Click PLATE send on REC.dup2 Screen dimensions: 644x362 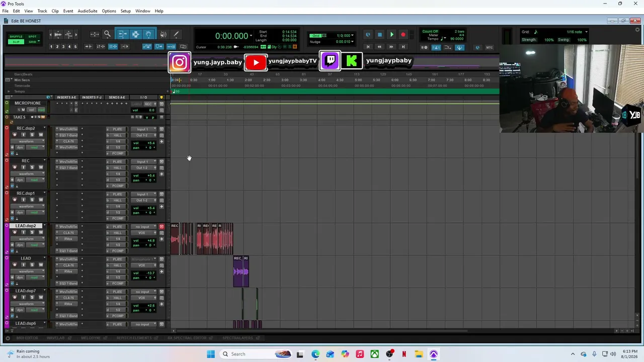point(117,129)
